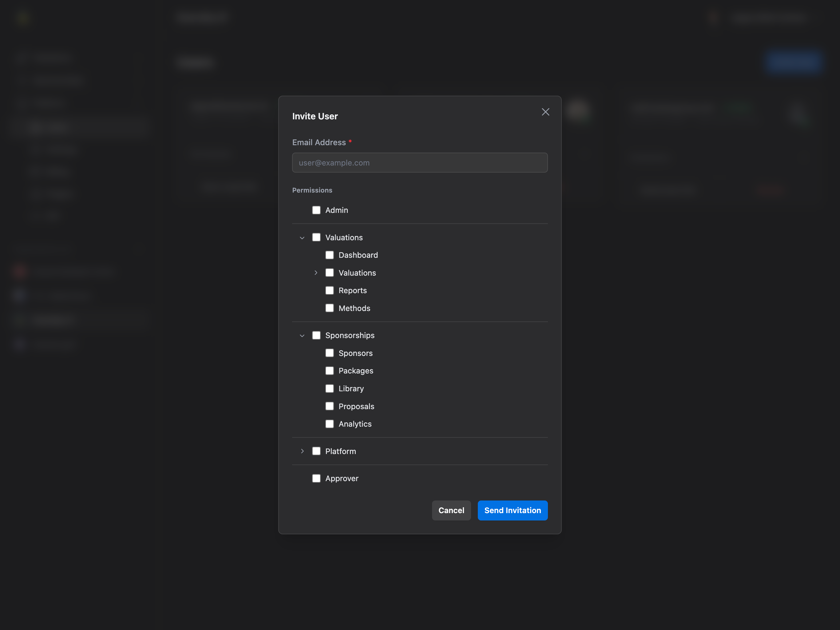Check the nested Valuations permission

[x=329, y=273]
